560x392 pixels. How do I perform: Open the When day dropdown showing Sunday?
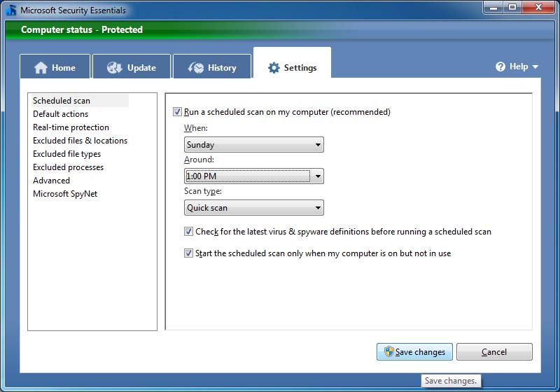tap(254, 145)
